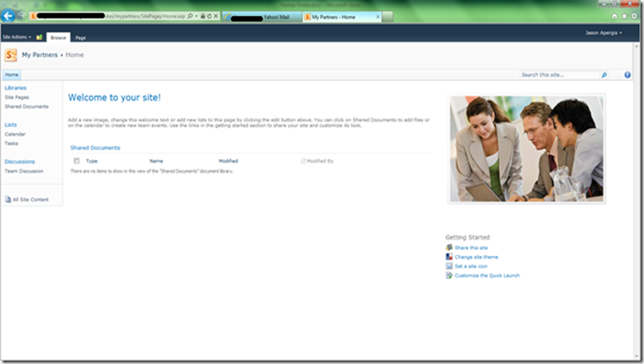Image resolution: width=644 pixels, height=364 pixels.
Task: Switch to the Yahoo! Mail browser tab
Action: [x=263, y=17]
